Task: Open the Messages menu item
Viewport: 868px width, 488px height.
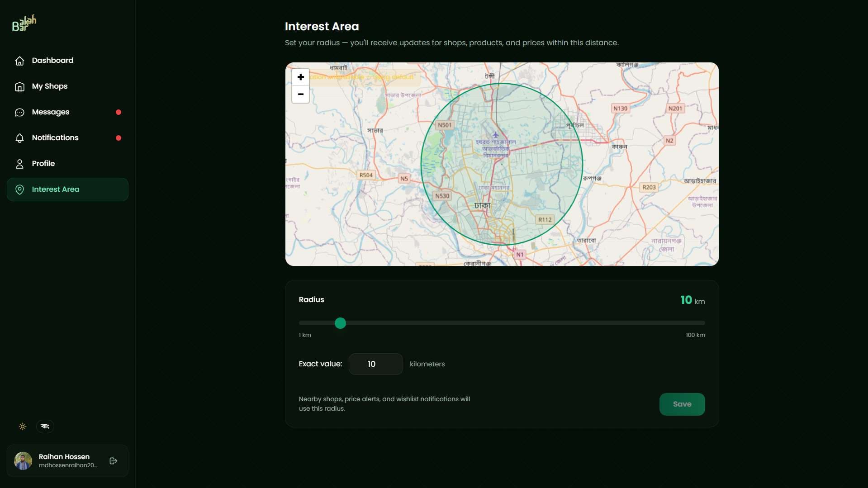Action: point(51,112)
